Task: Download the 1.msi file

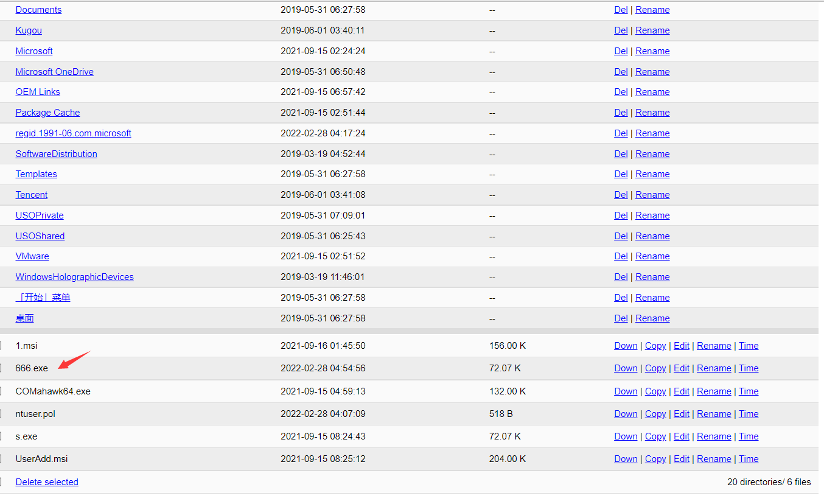Action: [x=626, y=346]
